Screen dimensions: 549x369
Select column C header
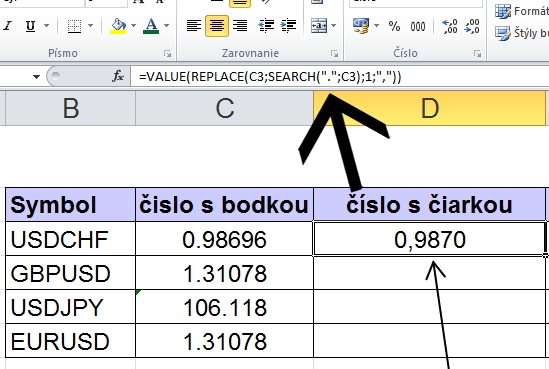224,108
